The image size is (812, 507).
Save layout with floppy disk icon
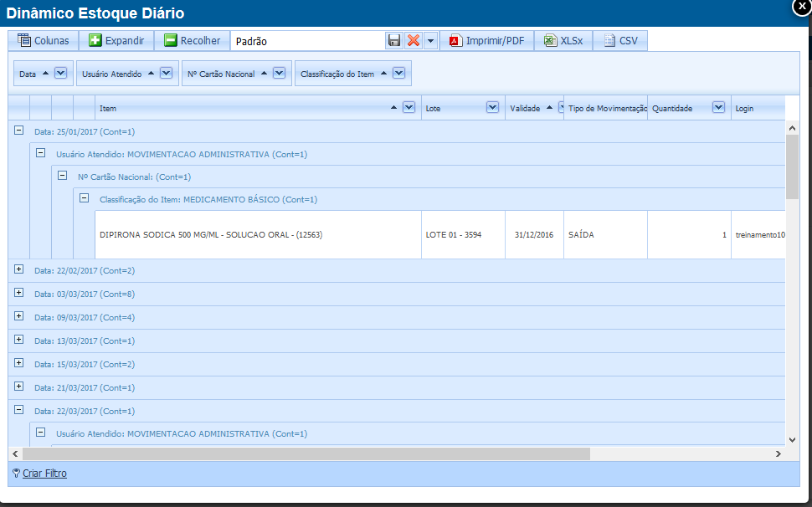pos(394,40)
